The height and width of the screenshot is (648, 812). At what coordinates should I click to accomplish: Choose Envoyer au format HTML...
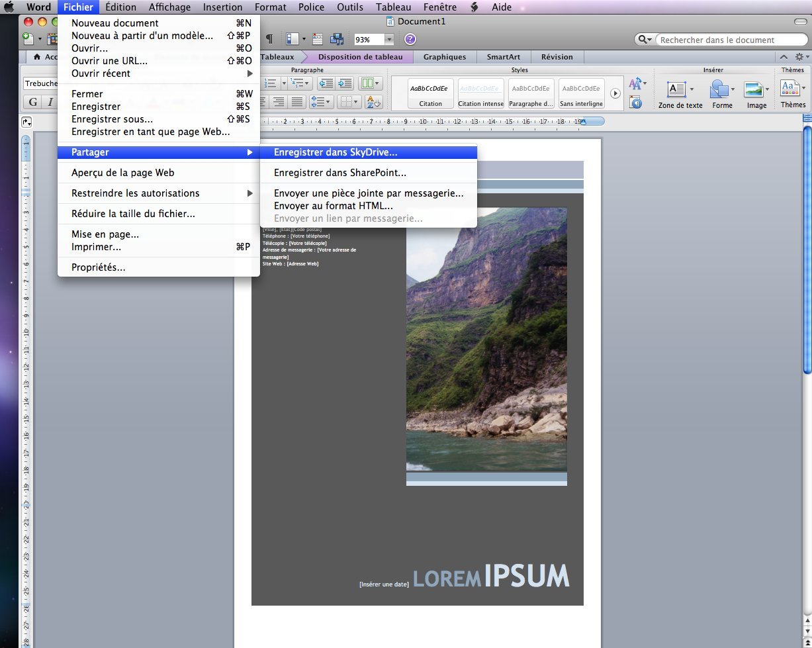(x=368, y=206)
